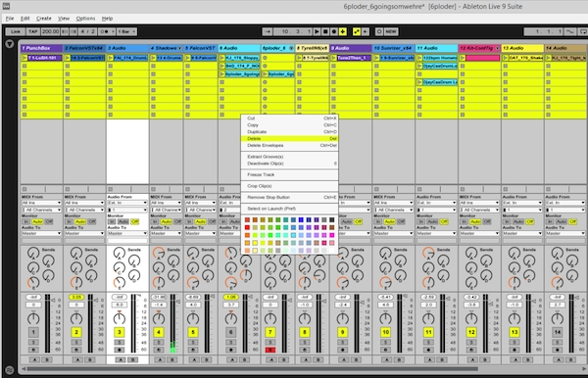Choose Delete from the context menu
588x378 pixels.
point(289,139)
